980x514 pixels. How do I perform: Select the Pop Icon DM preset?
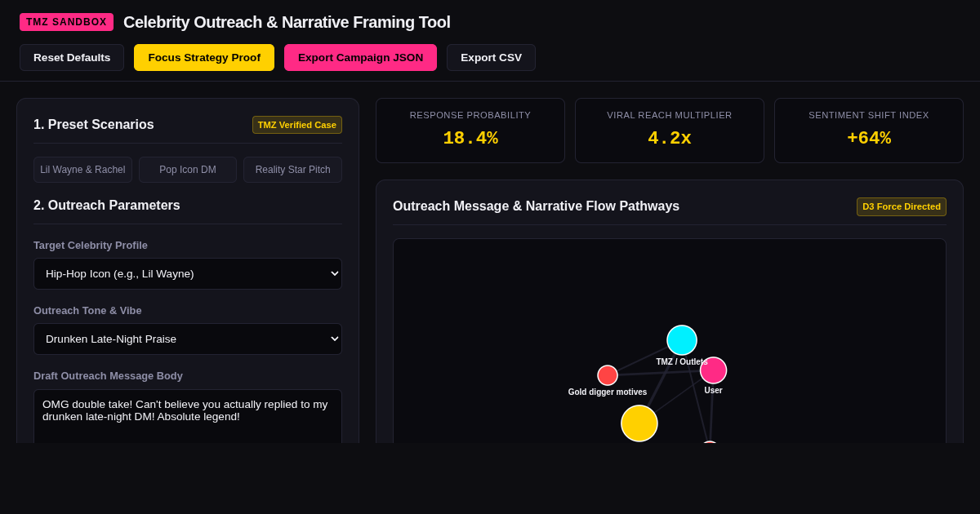[x=188, y=170]
